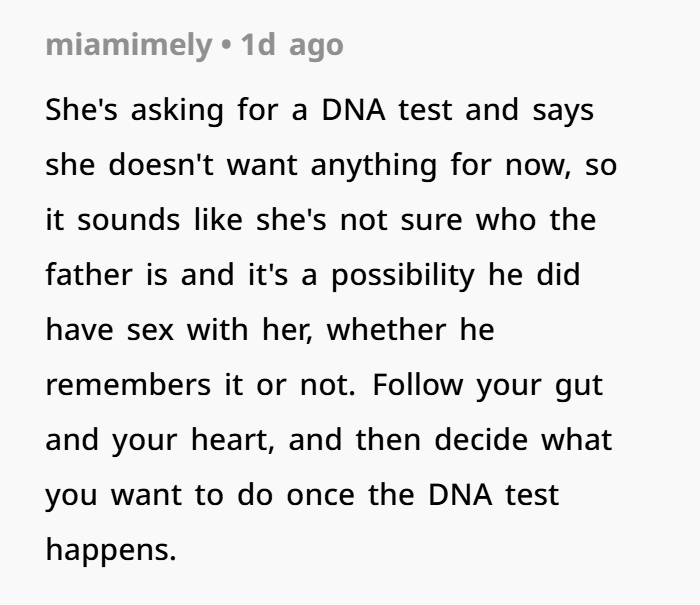The image size is (700, 605).
Task: Click the word "possibility" in the comment
Action: [403, 275]
